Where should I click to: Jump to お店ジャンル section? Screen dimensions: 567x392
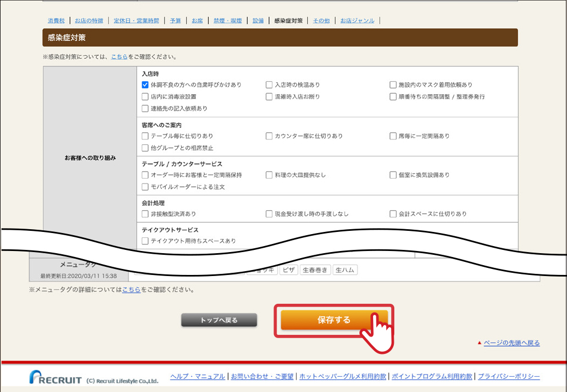tap(357, 21)
